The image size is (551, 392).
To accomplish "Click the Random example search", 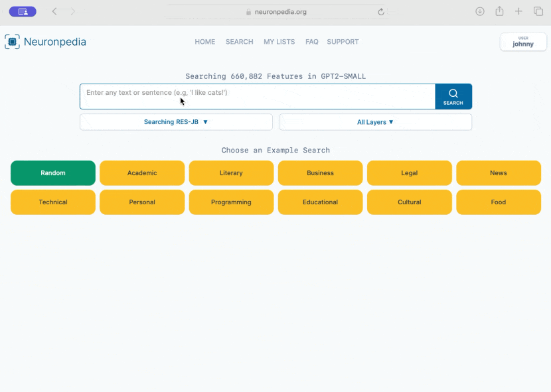I will 53,173.
